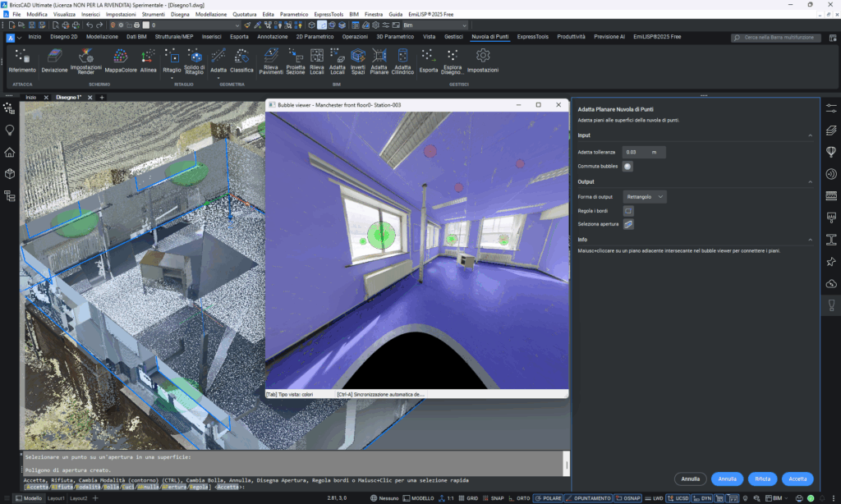Select Inverti Spazi tool
This screenshot has width=841, height=504.
coord(358,61)
